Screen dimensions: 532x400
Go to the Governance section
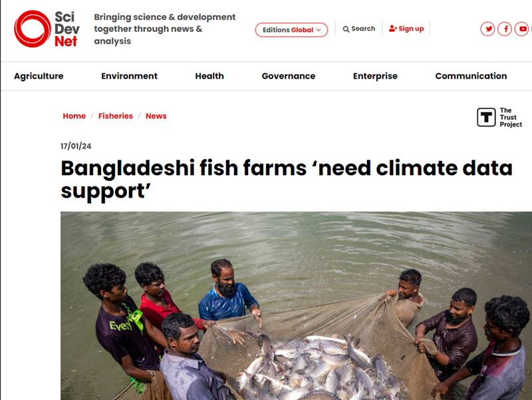pos(289,76)
